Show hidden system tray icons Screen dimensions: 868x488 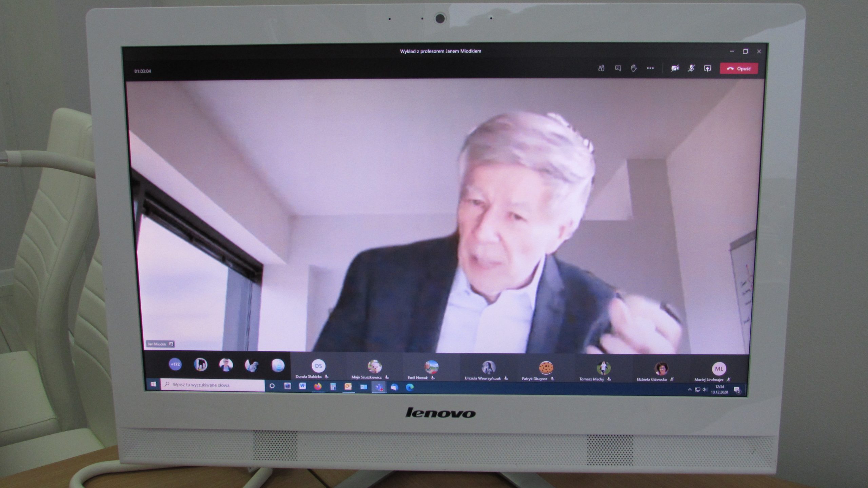click(689, 390)
